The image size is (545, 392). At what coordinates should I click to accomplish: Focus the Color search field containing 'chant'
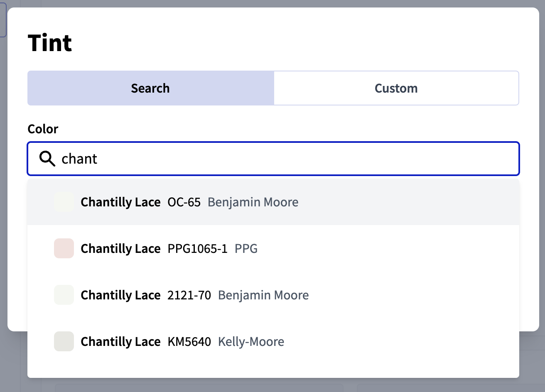point(273,159)
